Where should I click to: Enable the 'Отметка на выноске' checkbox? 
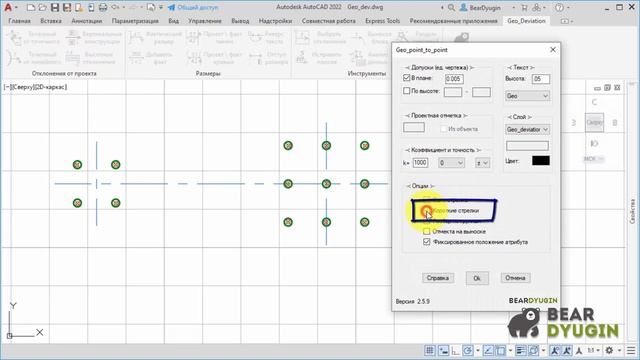point(427,231)
